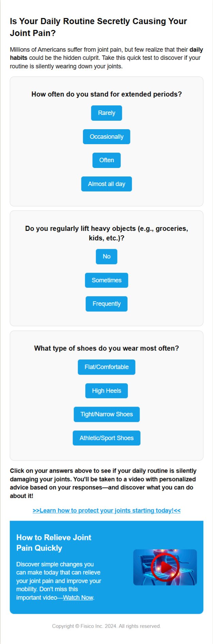Answer "No" to lifting heavy objects

tap(106, 256)
